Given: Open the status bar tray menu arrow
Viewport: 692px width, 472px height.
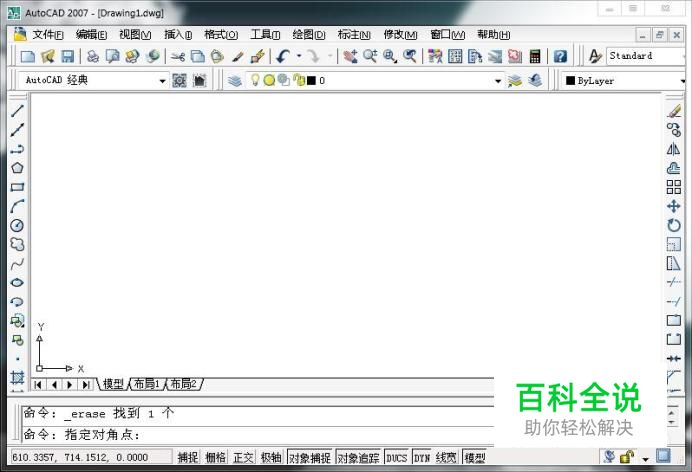Looking at the screenshot, I should (645, 459).
